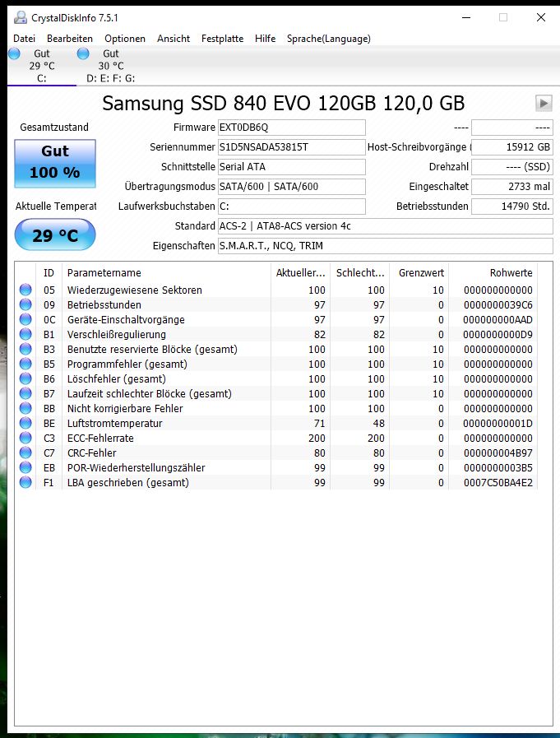Image resolution: width=560 pixels, height=738 pixels.
Task: Click status orb of POR-Wiederherstellungszähler row
Action: (x=25, y=468)
